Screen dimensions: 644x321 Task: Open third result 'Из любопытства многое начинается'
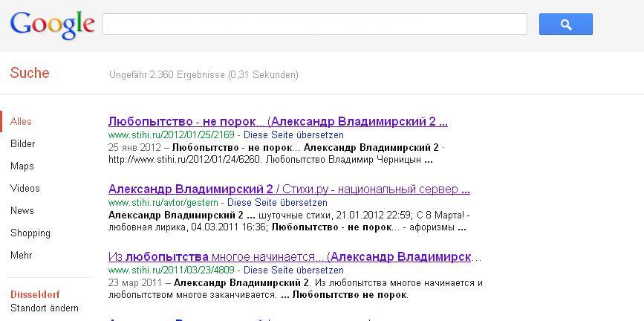point(295,256)
